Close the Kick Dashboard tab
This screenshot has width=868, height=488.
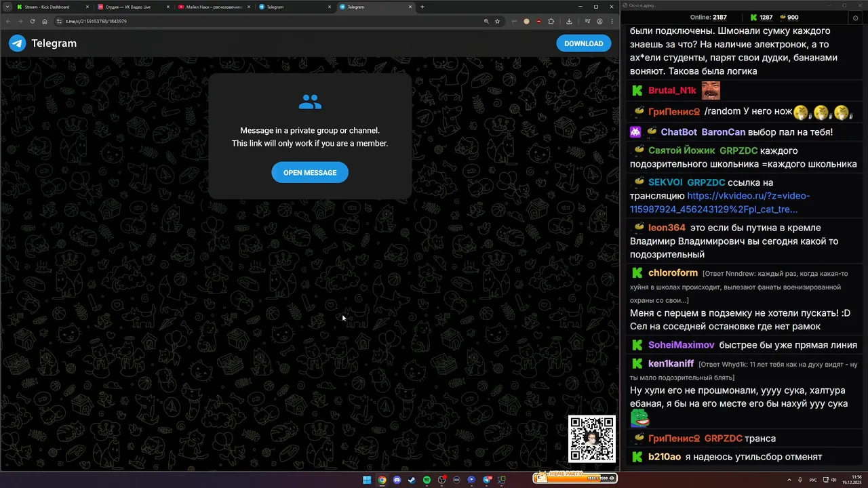tap(87, 7)
